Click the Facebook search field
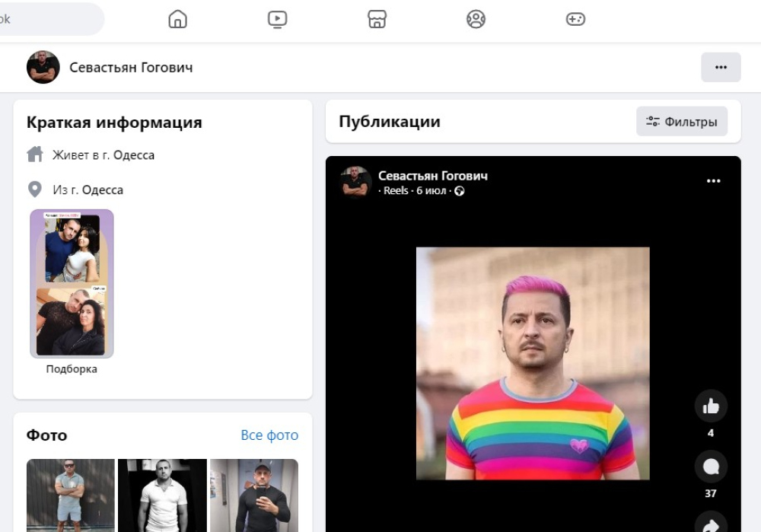Viewport: 761px width, 532px height. tap(49, 19)
